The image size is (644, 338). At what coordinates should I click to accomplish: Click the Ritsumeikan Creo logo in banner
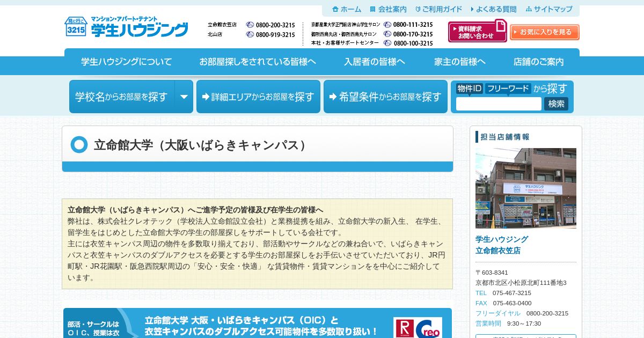(x=418, y=328)
